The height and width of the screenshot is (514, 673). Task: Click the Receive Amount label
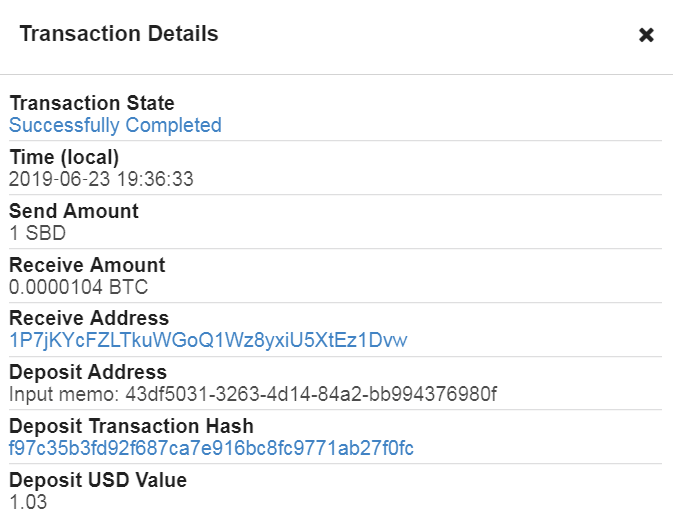coord(87,265)
